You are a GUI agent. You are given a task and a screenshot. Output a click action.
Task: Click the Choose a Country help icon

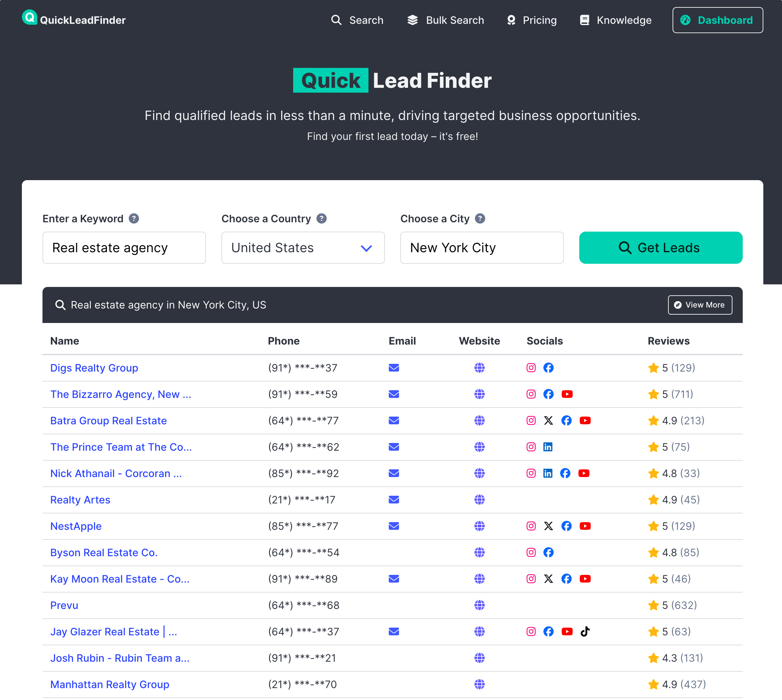(321, 218)
